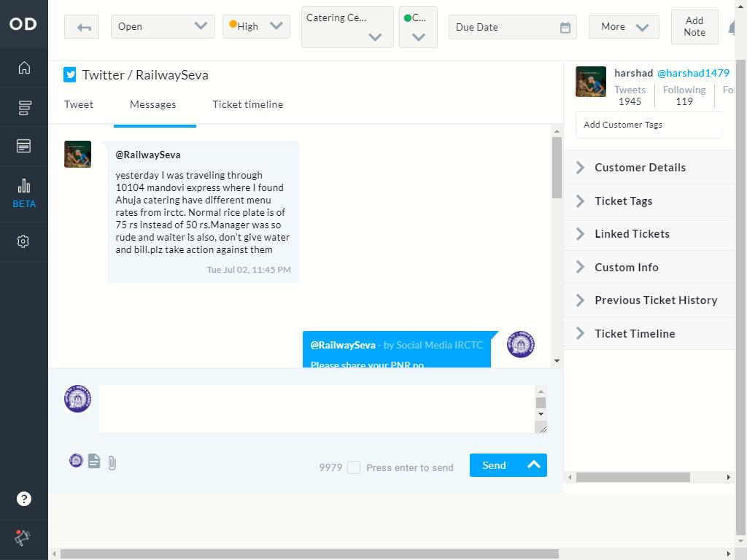The width and height of the screenshot is (747, 560).
Task: Expand Linked Tickets section
Action: click(650, 234)
